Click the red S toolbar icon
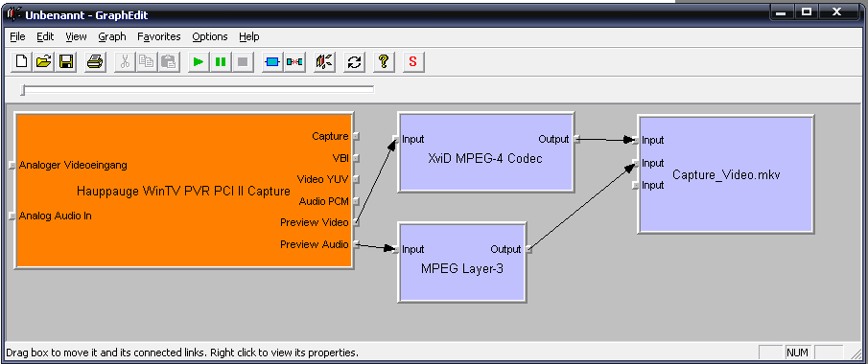Image resolution: width=868 pixels, height=364 pixels. point(413,61)
